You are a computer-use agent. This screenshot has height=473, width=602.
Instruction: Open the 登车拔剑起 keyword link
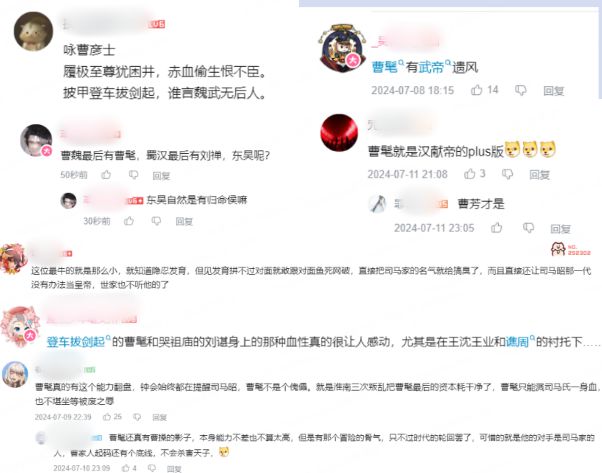(x=76, y=341)
